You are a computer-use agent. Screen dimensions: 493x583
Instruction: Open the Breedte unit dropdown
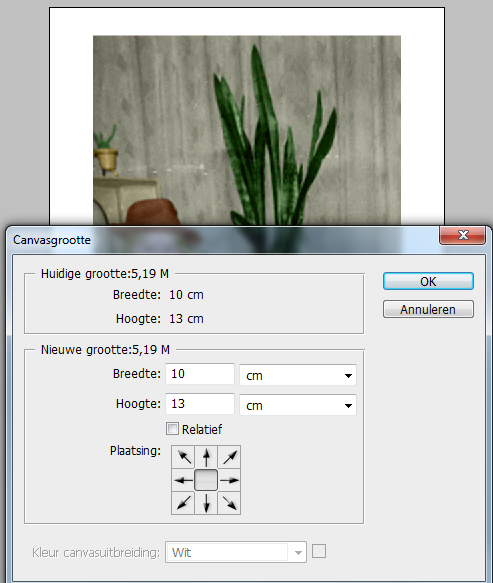tap(298, 375)
